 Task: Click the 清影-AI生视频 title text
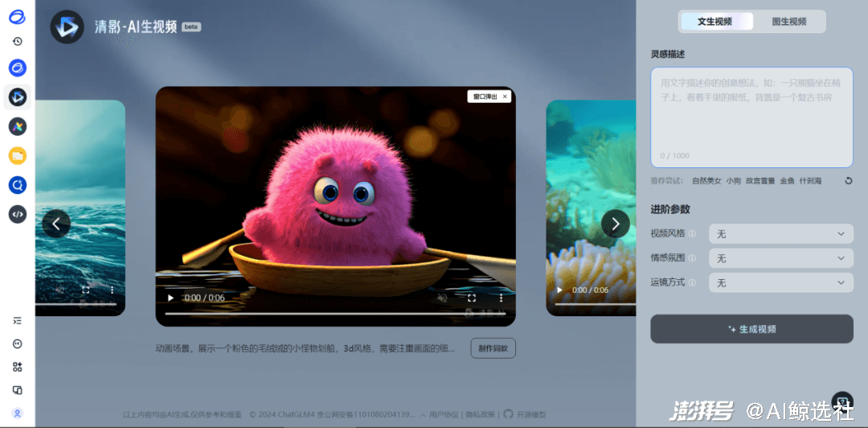point(136,27)
